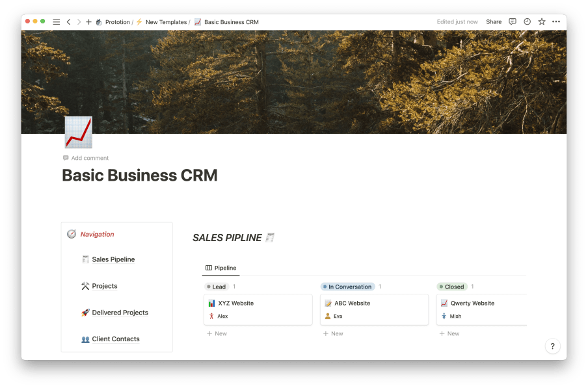This screenshot has height=388, width=588.
Task: Open the Qwerty Website card
Action: tap(481, 309)
